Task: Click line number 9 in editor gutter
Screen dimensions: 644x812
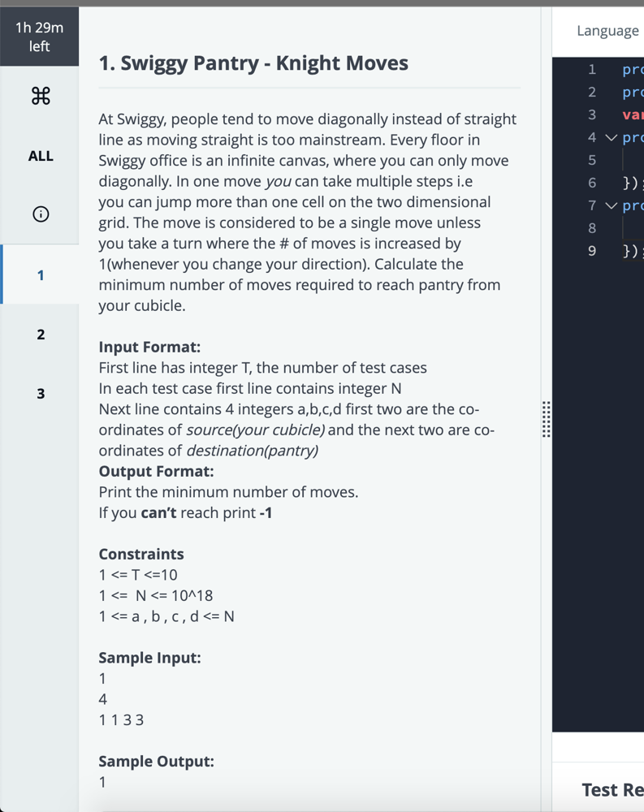Action: click(x=592, y=251)
